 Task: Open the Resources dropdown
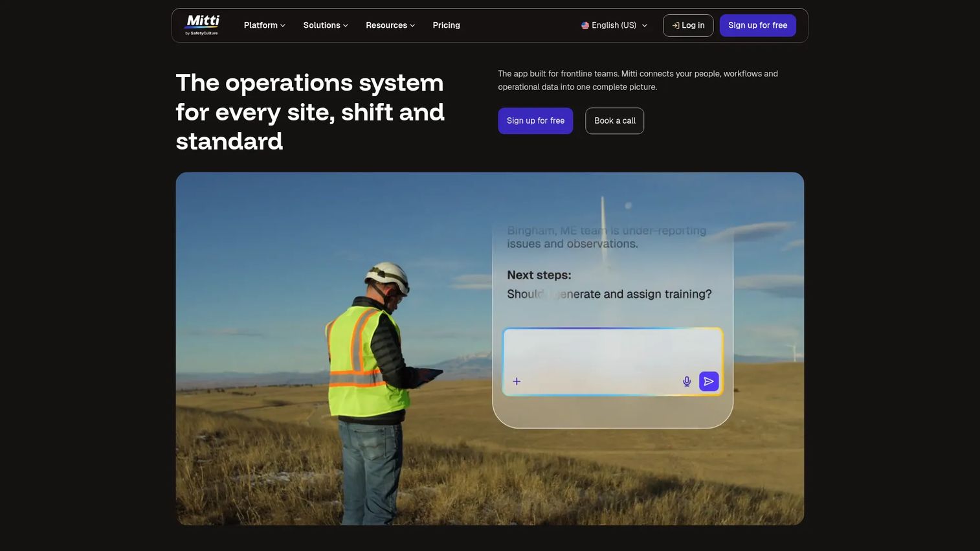click(x=390, y=25)
